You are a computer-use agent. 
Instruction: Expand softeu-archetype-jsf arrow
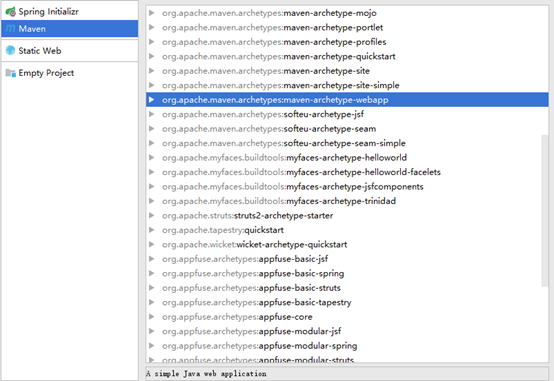click(x=152, y=114)
